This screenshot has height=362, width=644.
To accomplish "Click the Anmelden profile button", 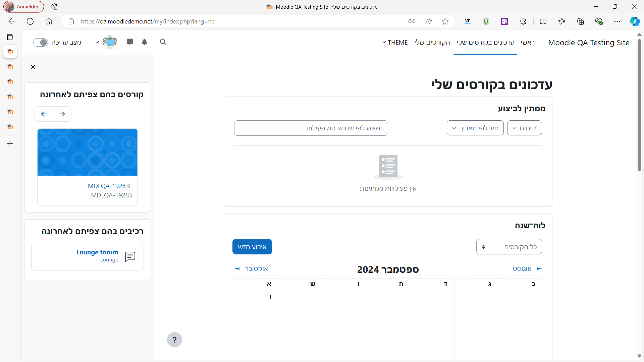I will click(x=23, y=7).
